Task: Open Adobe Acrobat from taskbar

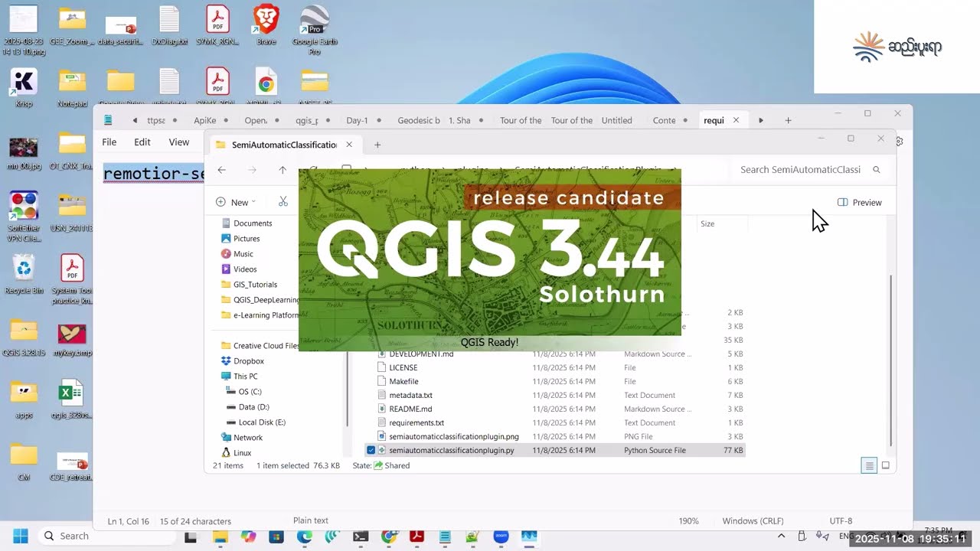Action: point(416,536)
